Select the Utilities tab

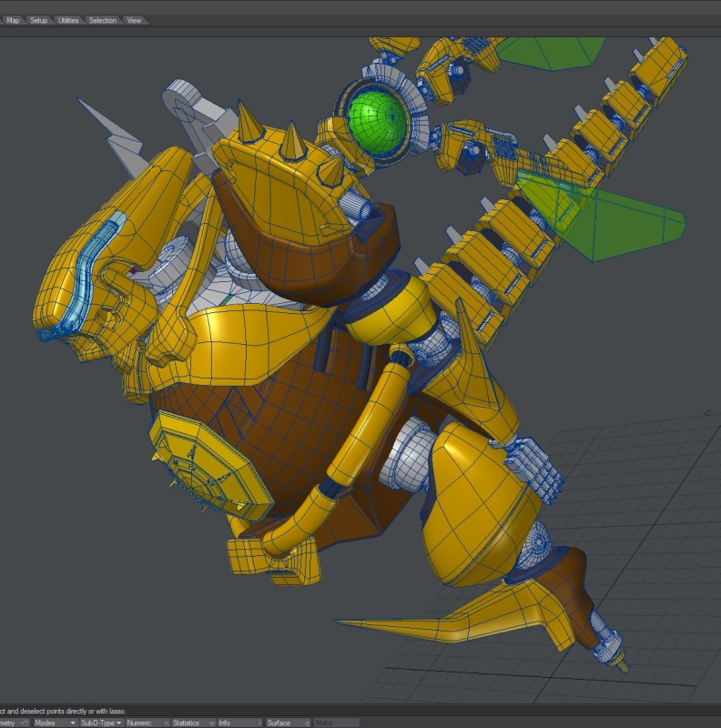(68, 20)
